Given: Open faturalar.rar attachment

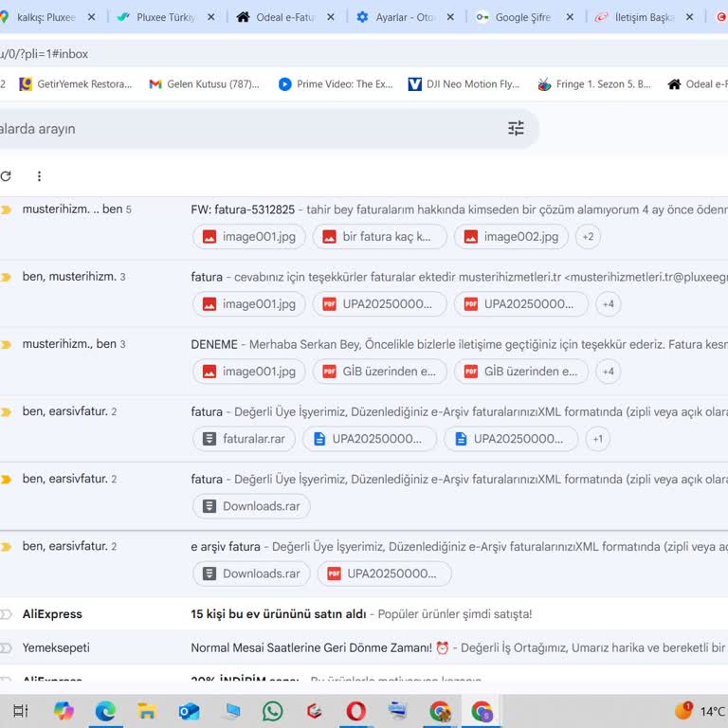Looking at the screenshot, I should pos(244,439).
